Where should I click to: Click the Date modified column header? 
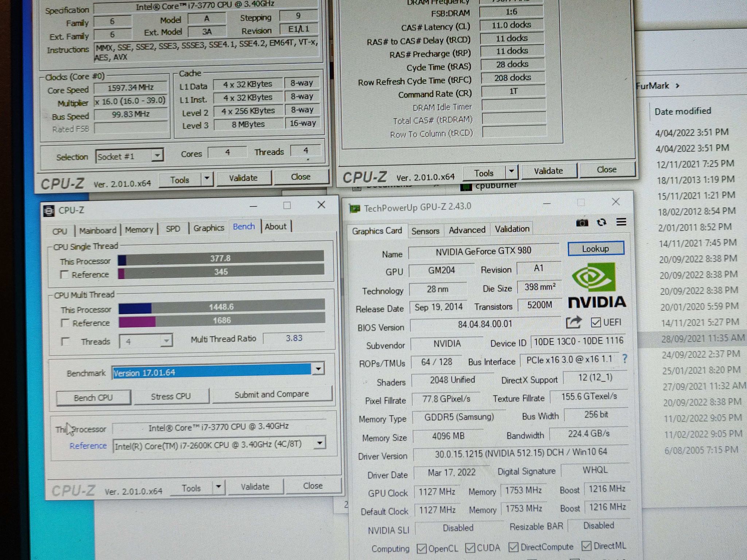[x=683, y=111]
